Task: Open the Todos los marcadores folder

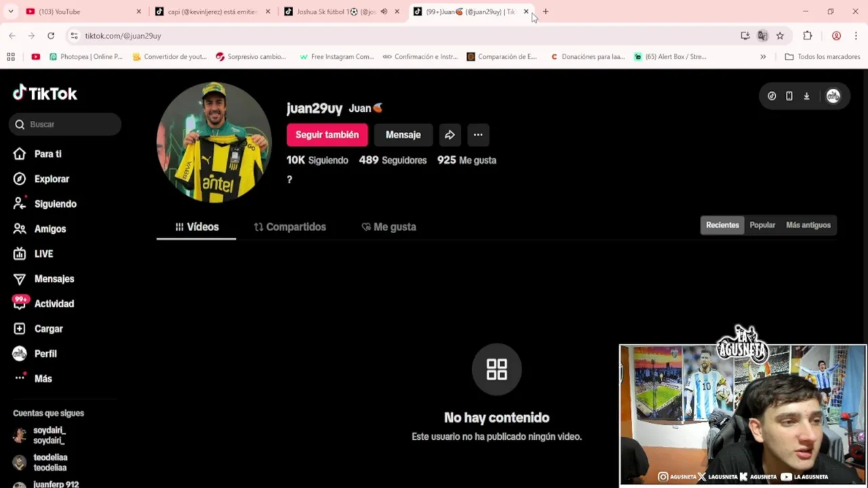Action: 822,57
